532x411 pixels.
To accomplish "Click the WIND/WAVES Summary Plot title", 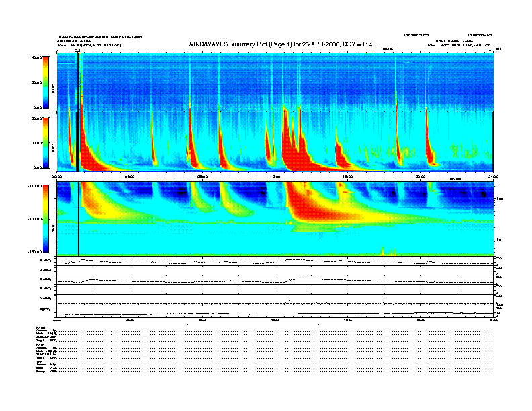I will pyautogui.click(x=280, y=44).
